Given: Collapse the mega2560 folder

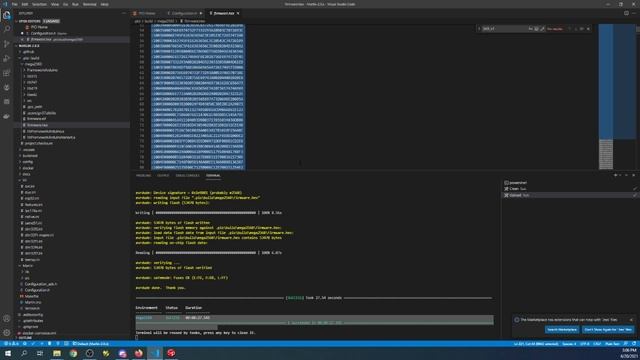Looking at the screenshot, I should pyautogui.click(x=33, y=64).
